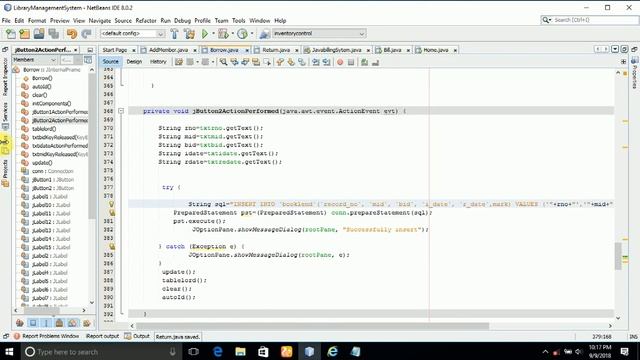Open Microsoft Edge from the taskbar
The width and height of the screenshot is (640, 360).
217,351
